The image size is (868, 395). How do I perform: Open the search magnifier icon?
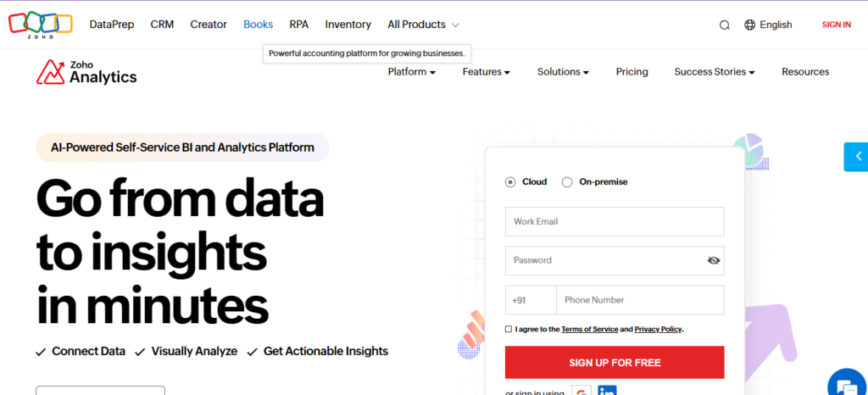(724, 25)
